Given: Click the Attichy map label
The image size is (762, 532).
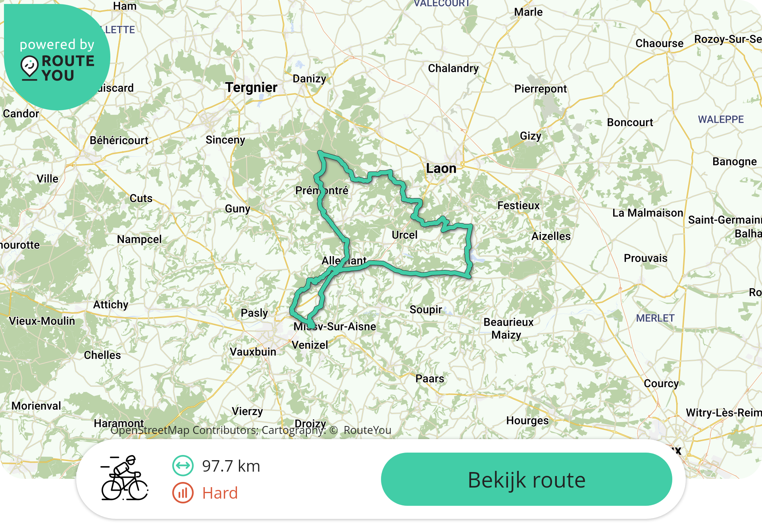Looking at the screenshot, I should click(x=111, y=305).
